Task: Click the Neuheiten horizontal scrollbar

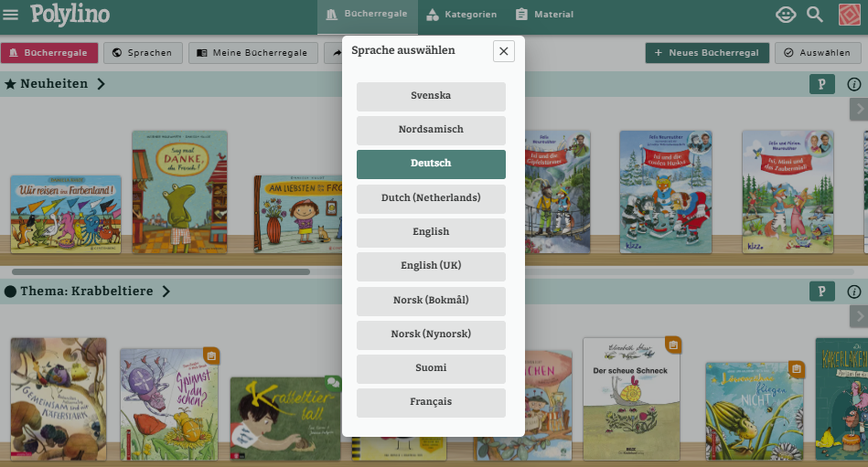Action: (161, 272)
